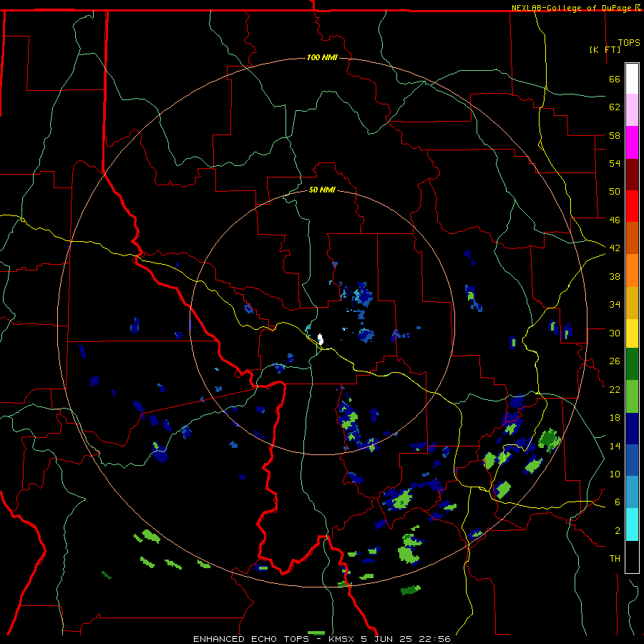The height and width of the screenshot is (644, 644).
Task: Click the "NEXLAB-College of DuPage" credit text
Action: point(572,8)
